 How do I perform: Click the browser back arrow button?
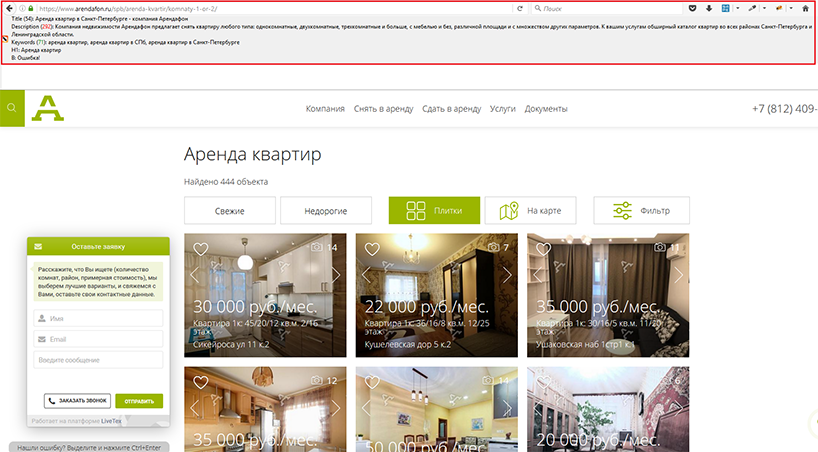tap(9, 8)
